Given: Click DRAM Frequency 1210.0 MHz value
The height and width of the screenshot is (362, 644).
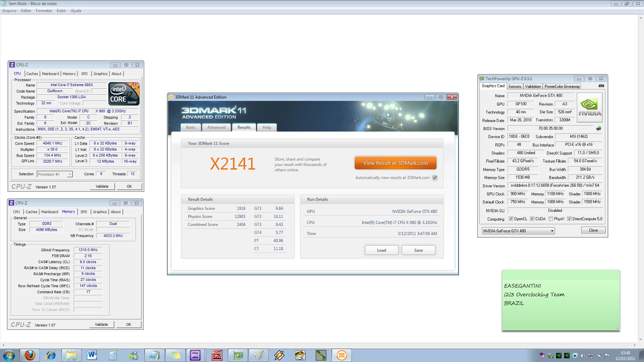Looking at the screenshot, I should (88, 250).
